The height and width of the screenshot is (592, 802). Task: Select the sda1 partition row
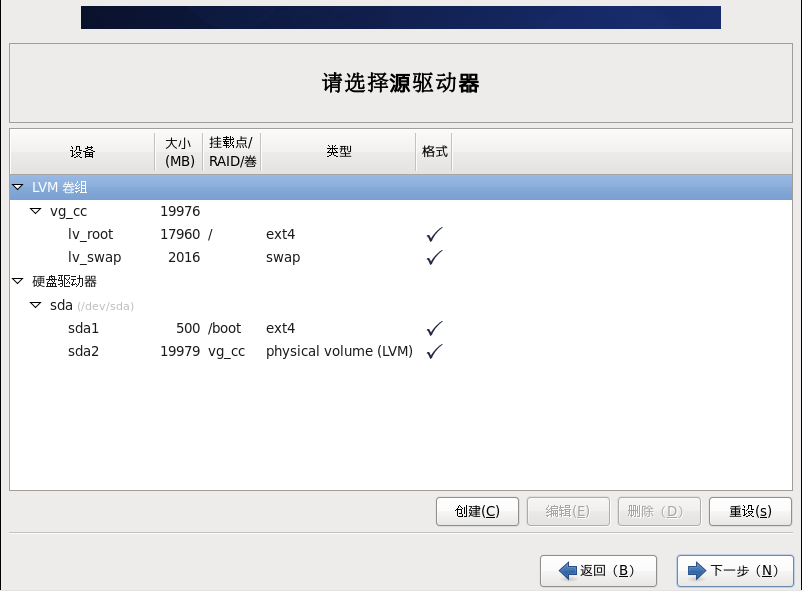[401, 328]
